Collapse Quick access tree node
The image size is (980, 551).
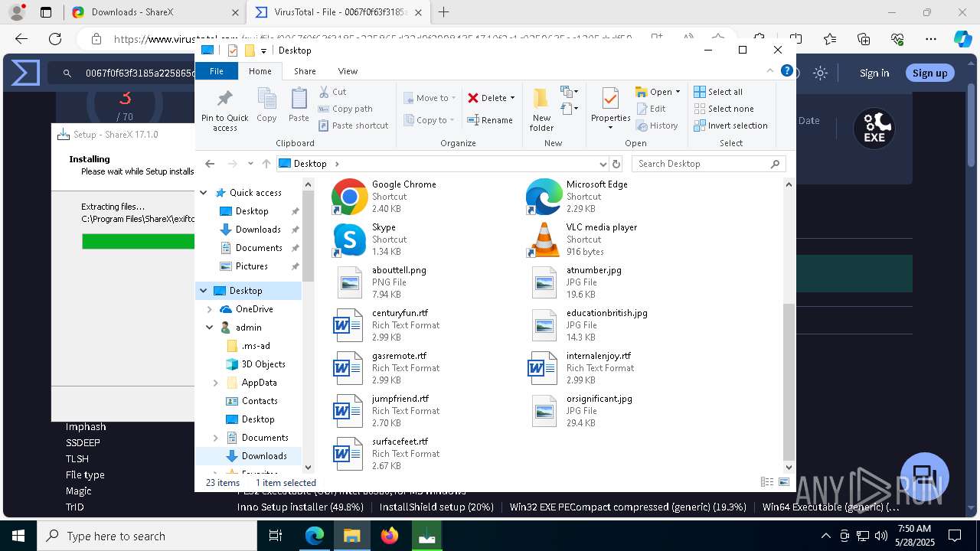pyautogui.click(x=204, y=193)
